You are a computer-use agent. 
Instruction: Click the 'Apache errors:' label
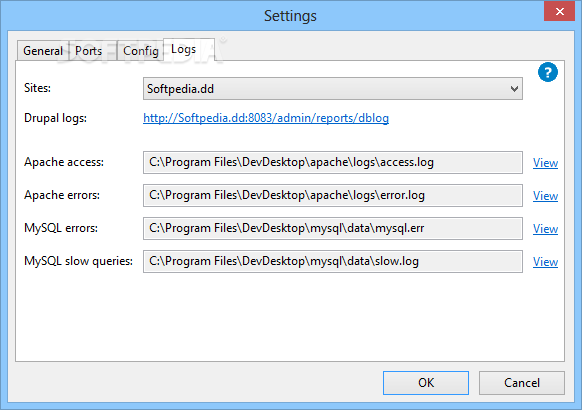[x=62, y=195]
